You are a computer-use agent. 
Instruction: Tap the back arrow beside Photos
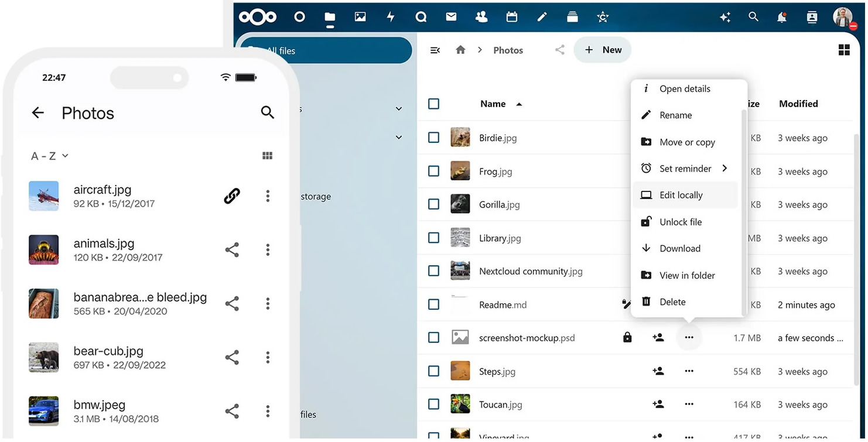[38, 113]
